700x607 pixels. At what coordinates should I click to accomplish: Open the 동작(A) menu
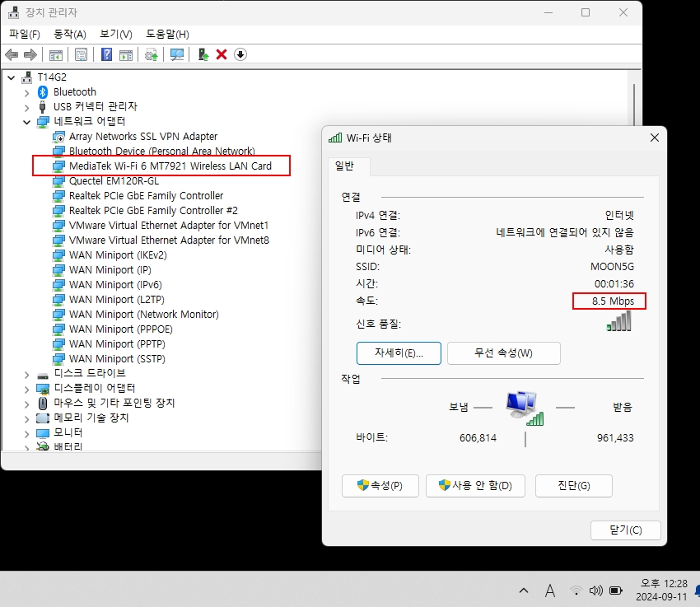tap(70, 34)
